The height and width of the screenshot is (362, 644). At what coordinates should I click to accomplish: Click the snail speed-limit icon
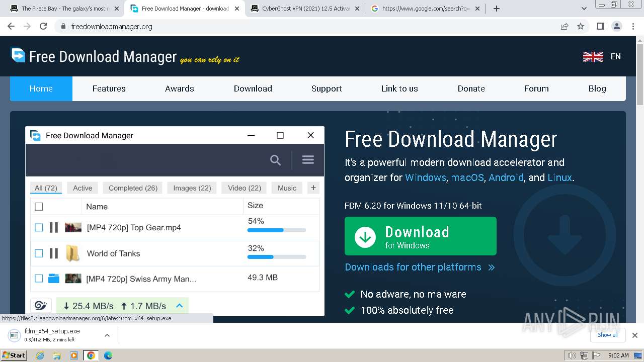pyautogui.click(x=41, y=305)
